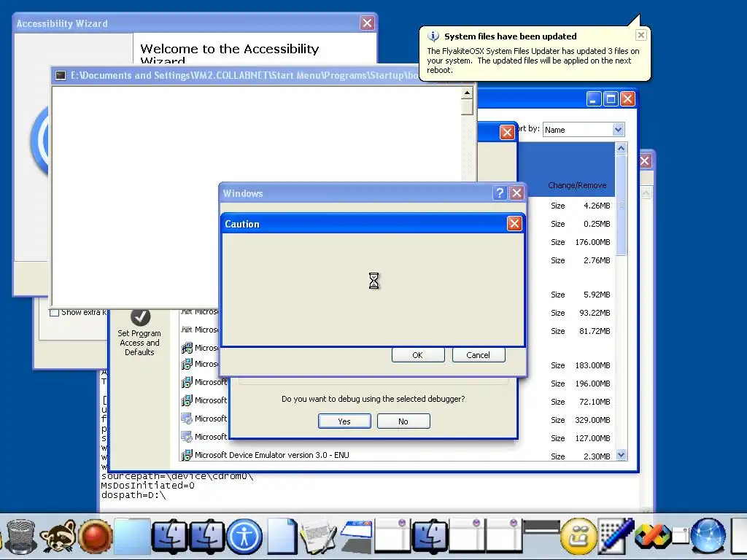Dismiss the System files updated balloon

coord(640,35)
